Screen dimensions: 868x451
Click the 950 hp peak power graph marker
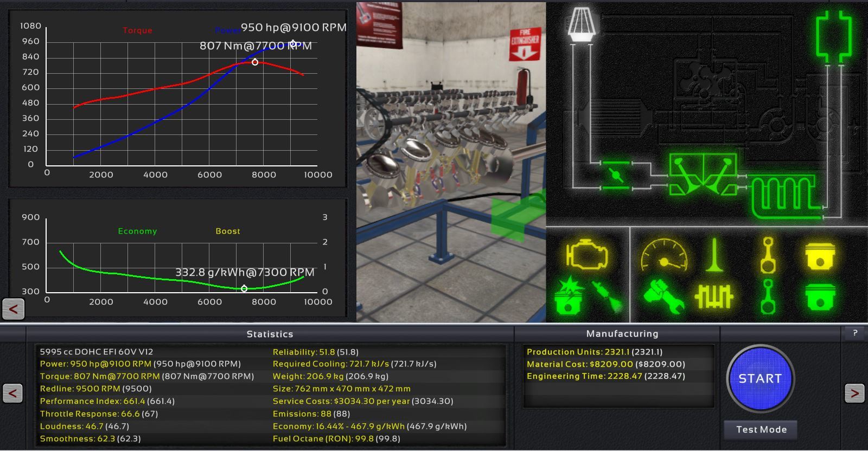coord(293,43)
